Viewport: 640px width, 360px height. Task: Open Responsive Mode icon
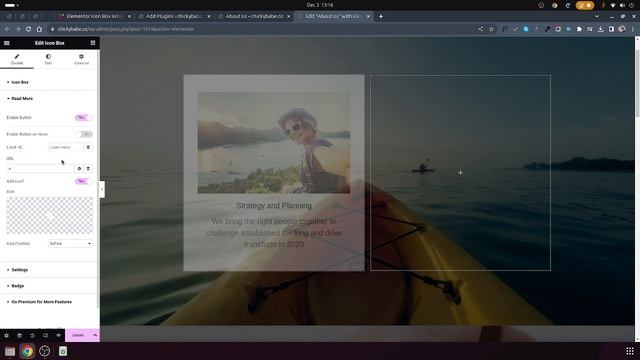click(x=45, y=336)
